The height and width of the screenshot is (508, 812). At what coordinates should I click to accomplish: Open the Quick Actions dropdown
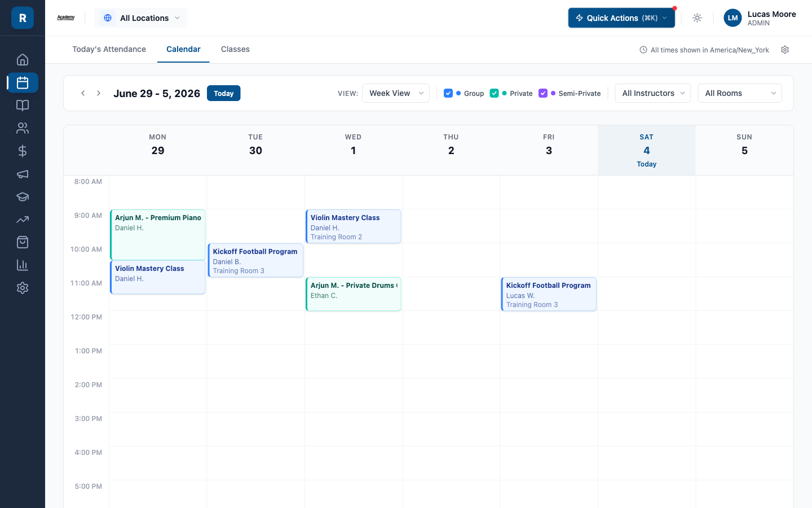click(621, 18)
